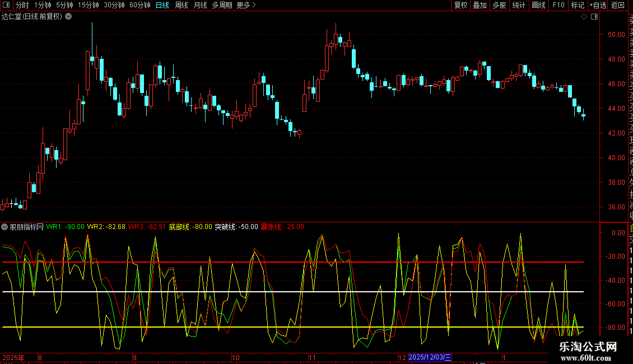633x364 pixels.
Task: Click the 标记 mark button
Action: point(578,5)
